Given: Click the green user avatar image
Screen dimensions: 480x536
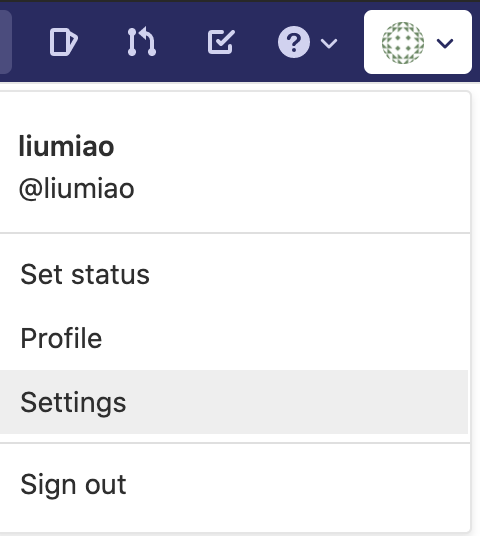Looking at the screenshot, I should pyautogui.click(x=403, y=43).
